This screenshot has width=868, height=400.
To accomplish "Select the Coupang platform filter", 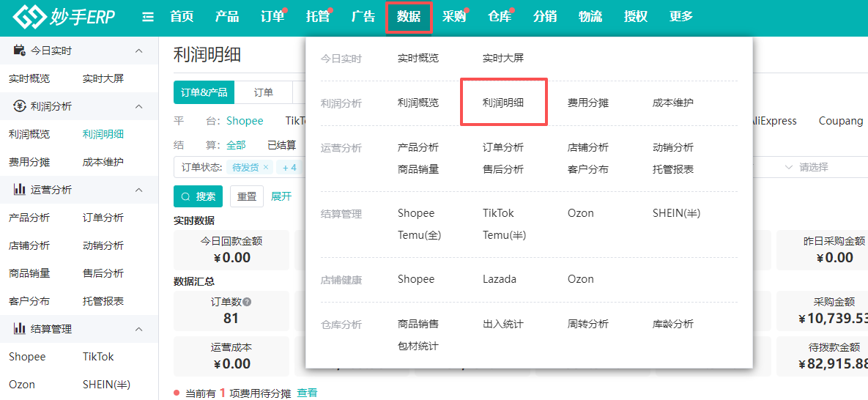I will 841,121.
